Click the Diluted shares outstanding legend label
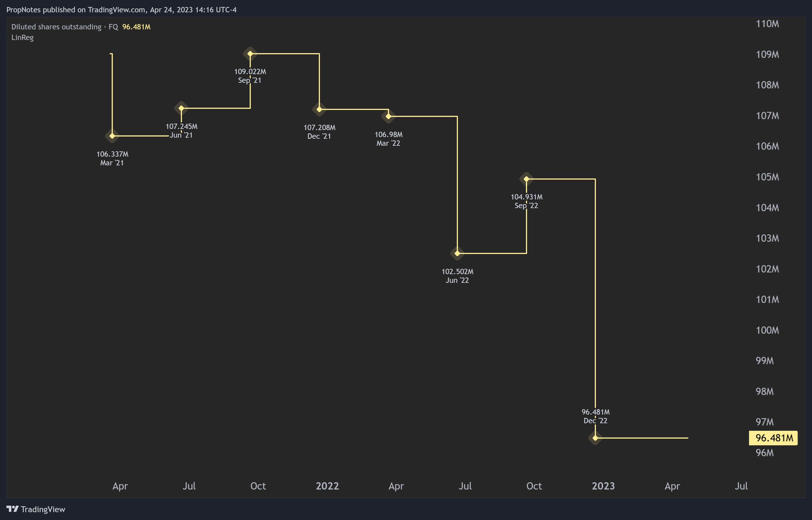 coord(57,27)
